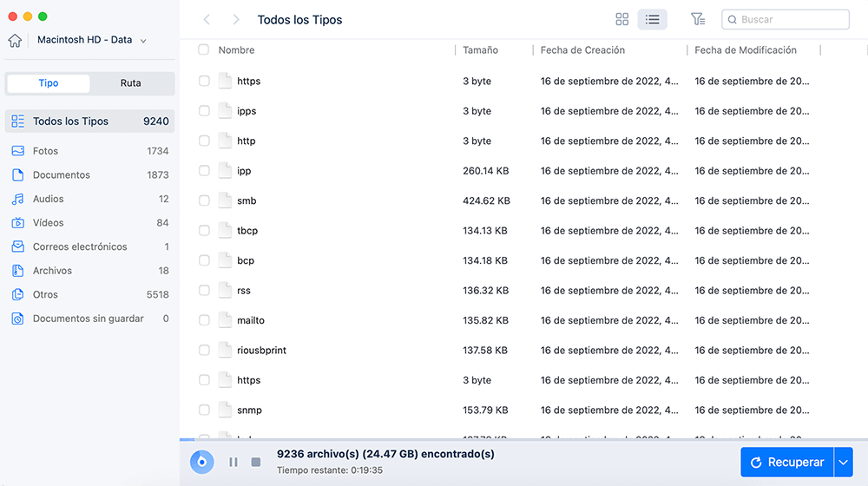Viewport: 868px width, 486px height.
Task: Click the 153.79 KB size cell
Action: point(485,410)
